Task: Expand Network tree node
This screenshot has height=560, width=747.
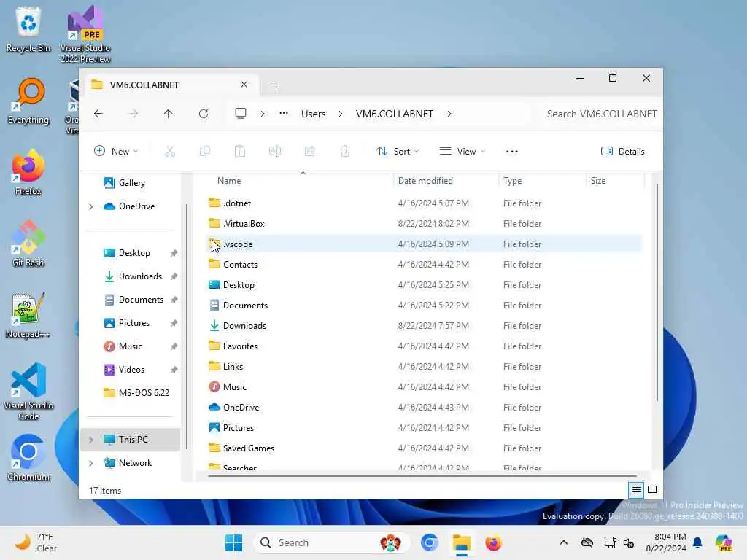Action: (91, 463)
